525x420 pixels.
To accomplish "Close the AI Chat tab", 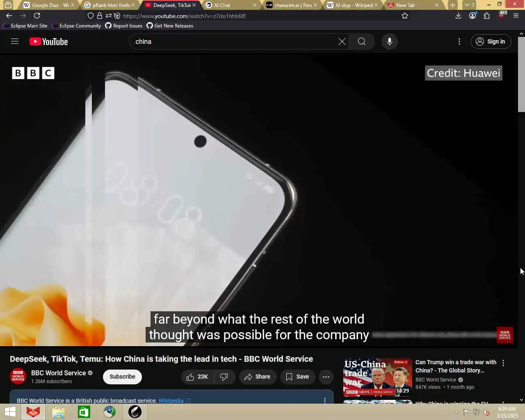I will [x=255, y=5].
